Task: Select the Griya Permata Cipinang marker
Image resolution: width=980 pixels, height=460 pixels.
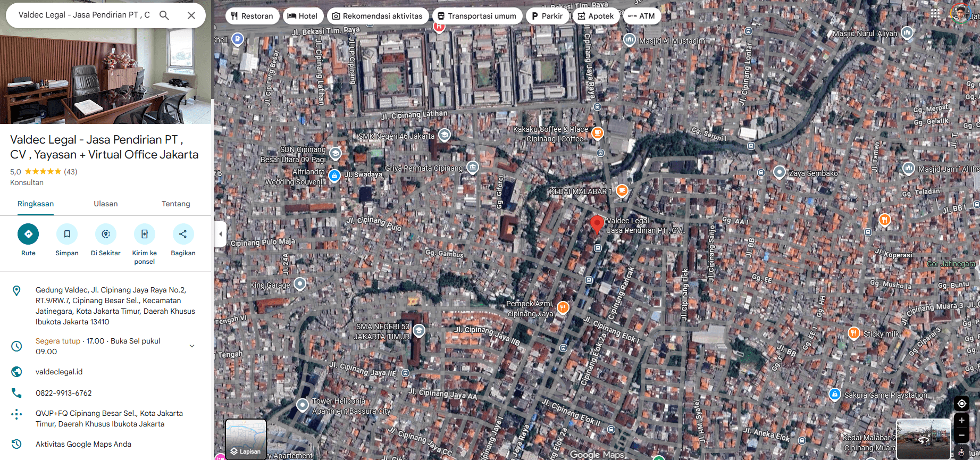Action: pos(472,168)
